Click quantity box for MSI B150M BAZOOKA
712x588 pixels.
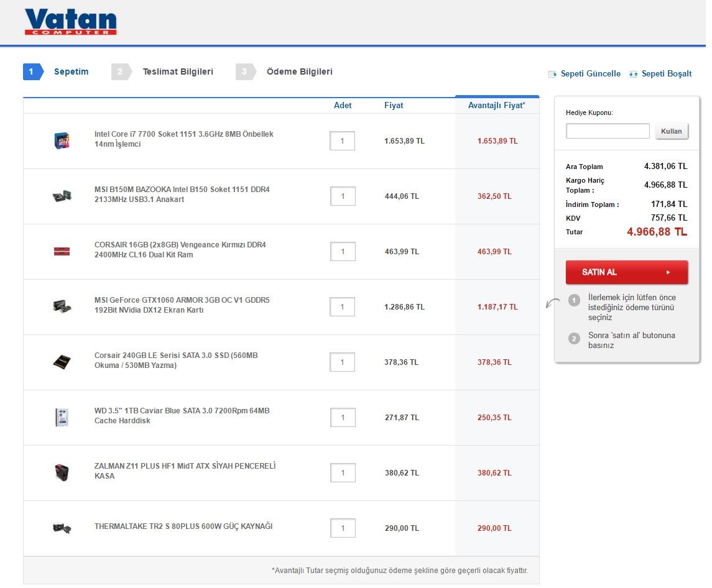[x=343, y=196]
